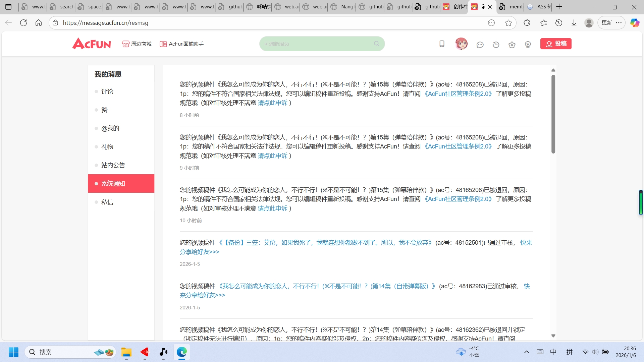Screen dimensions: 644x362
Task: Click the user avatar in header
Action: [461, 44]
